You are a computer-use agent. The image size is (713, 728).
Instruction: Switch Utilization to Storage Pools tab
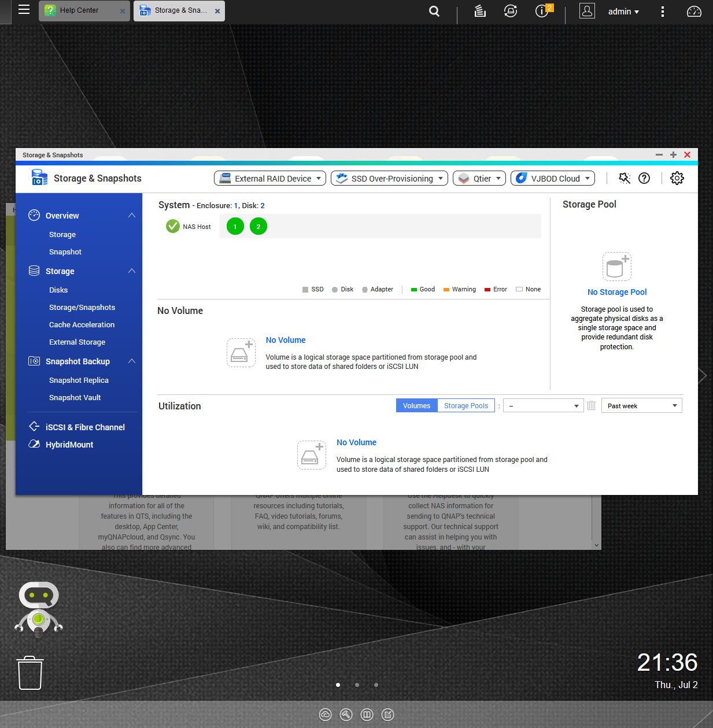466,406
